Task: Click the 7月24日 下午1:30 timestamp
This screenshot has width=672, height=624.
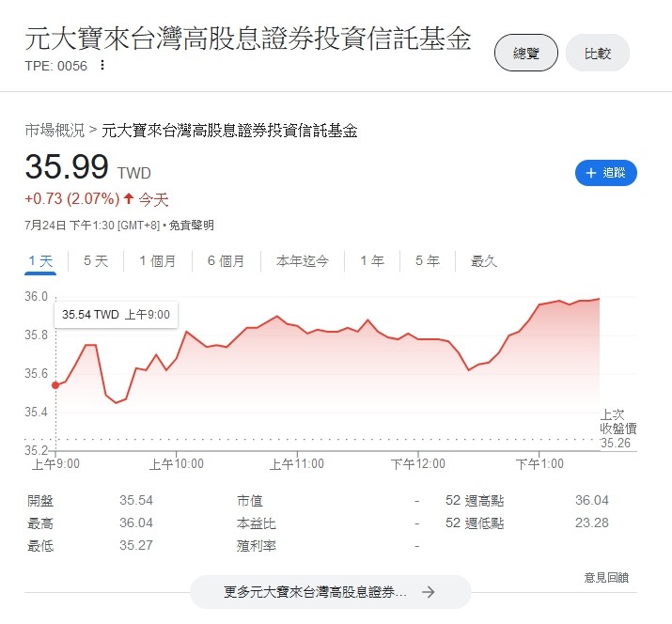Action: (92, 226)
